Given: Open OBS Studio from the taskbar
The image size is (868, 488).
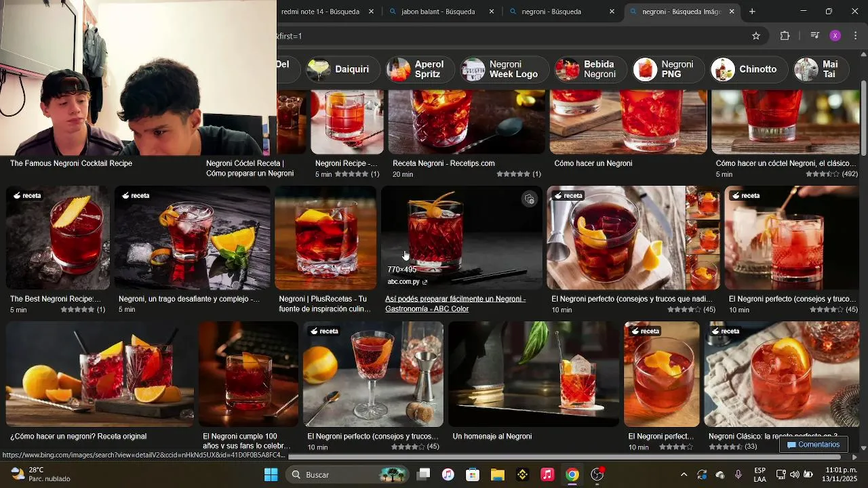Looking at the screenshot, I should tap(597, 474).
